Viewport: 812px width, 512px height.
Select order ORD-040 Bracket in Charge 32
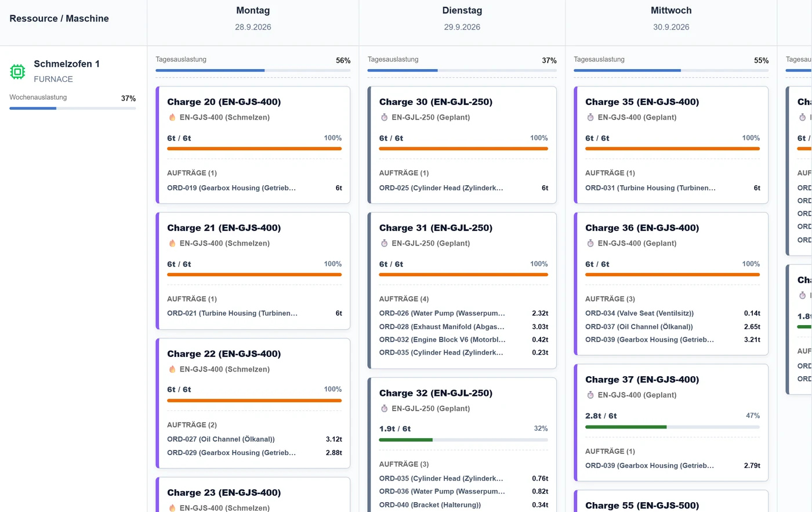[x=463, y=505]
